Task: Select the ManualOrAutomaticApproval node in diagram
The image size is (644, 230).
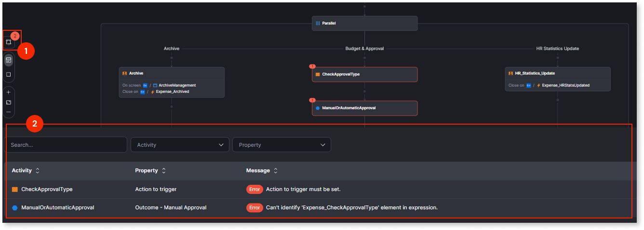Action: pyautogui.click(x=364, y=108)
